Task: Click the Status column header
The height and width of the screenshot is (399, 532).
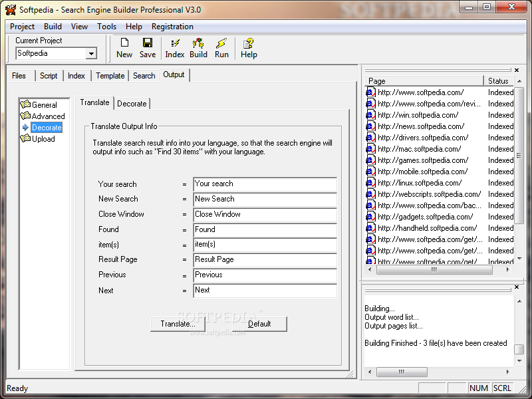Action: [499, 81]
